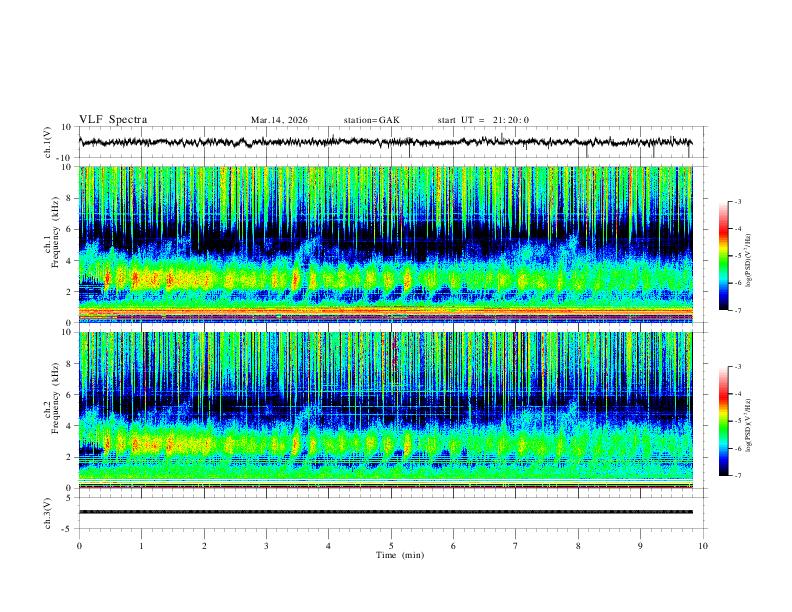Click inside the ch.2 spectrogram panel
Image resolution: width=792 pixels, height=612 pixels.
[x=386, y=410]
